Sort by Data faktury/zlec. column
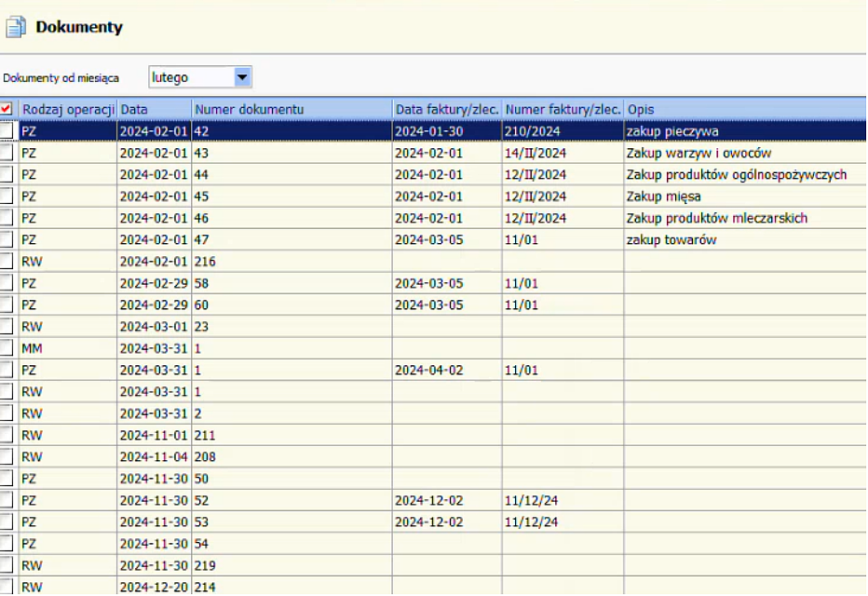Screen dimensions: 868x596 click(x=446, y=109)
